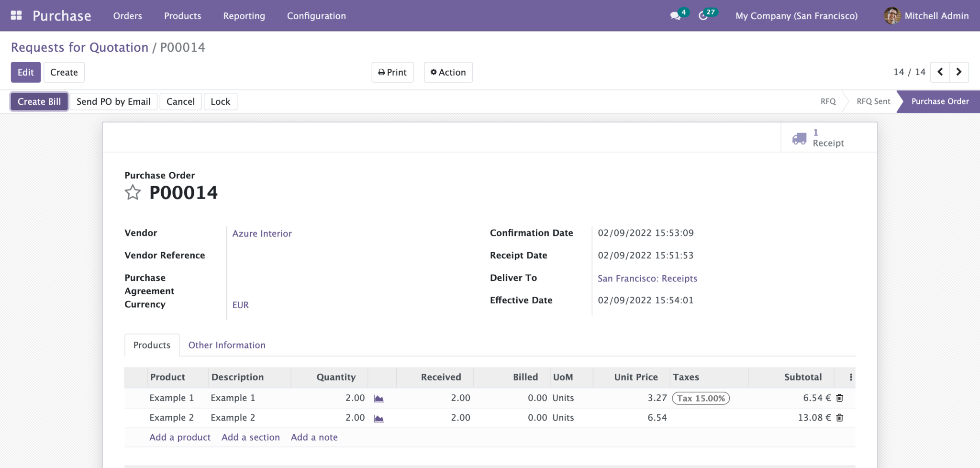
Task: Print the purchase order
Action: [x=392, y=72]
